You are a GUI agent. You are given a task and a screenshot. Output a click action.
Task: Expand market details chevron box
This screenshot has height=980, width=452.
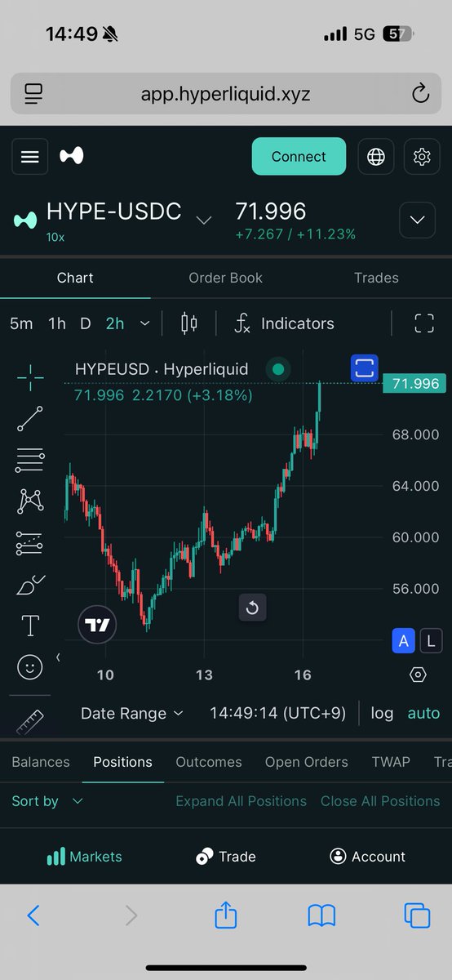417,220
